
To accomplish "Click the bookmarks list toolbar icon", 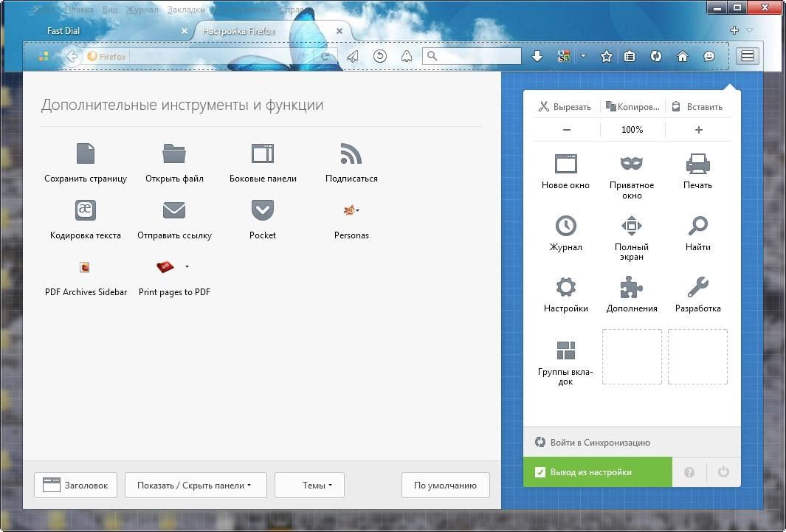I will (x=630, y=56).
